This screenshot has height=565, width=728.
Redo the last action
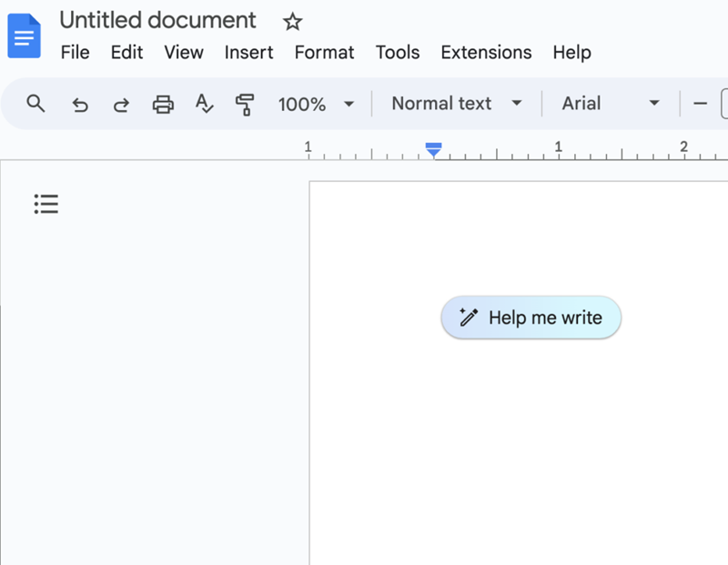(120, 104)
